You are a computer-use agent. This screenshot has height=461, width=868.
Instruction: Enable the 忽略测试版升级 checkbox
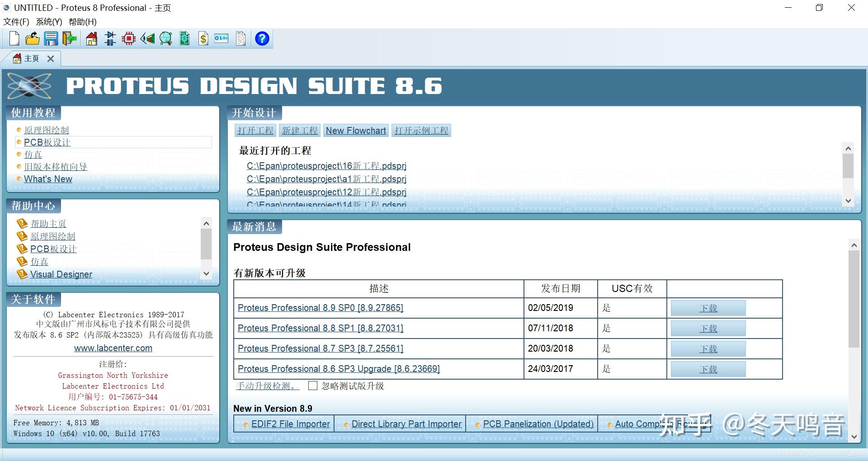(313, 386)
